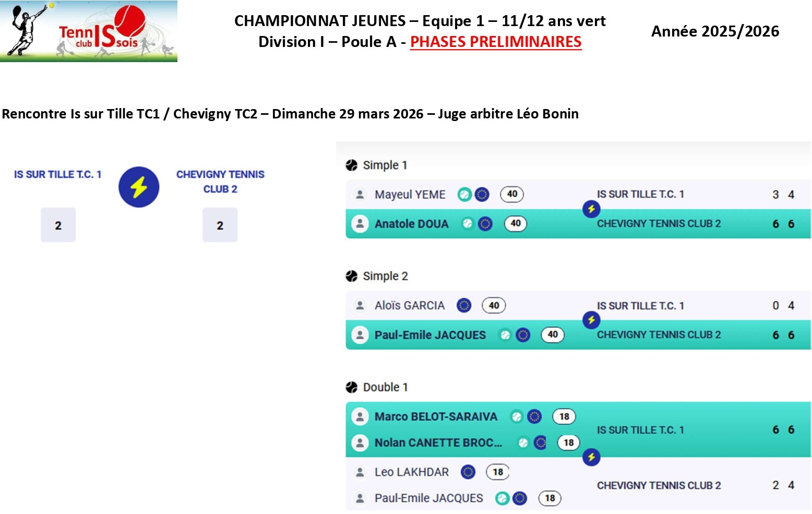The width and height of the screenshot is (812, 514).
Task: Click the tennis ball icon beside Double 1
Action: point(352,387)
